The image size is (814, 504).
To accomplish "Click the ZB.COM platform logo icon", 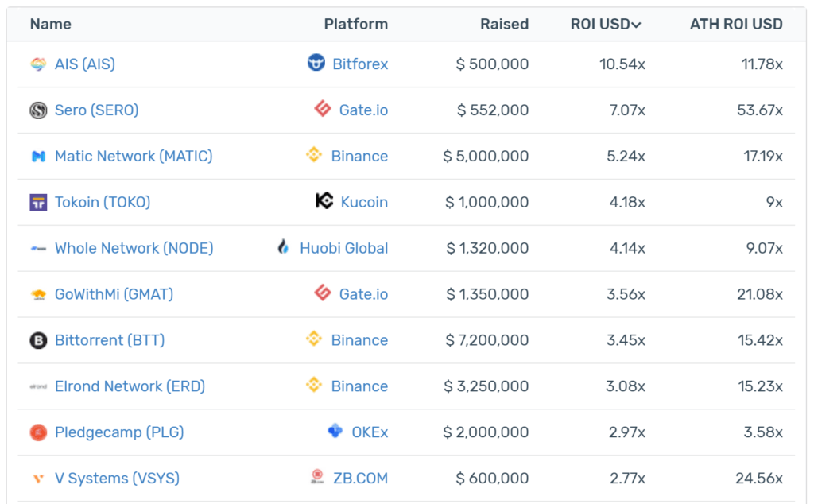I will (x=317, y=476).
